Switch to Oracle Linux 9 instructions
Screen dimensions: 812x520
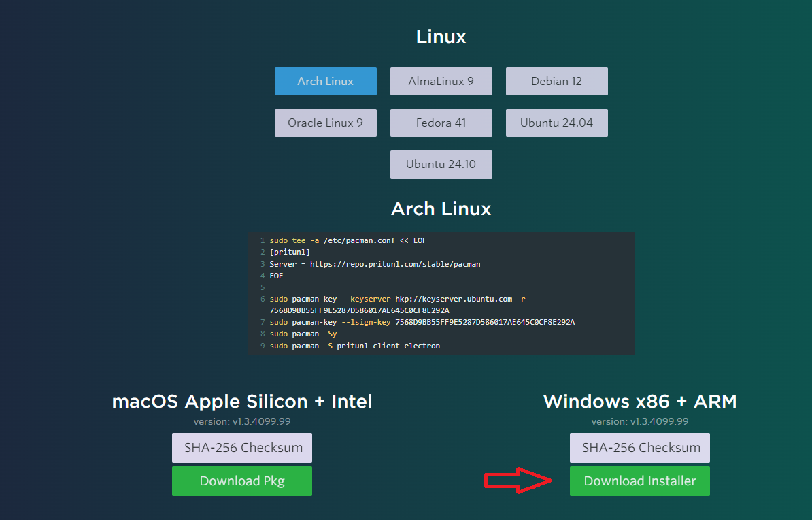(x=325, y=123)
